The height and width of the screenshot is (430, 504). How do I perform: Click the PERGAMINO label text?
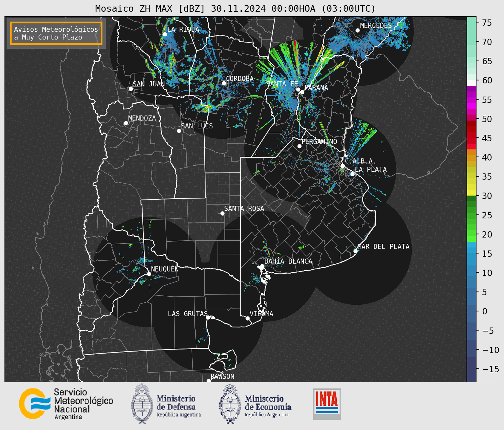pos(319,141)
